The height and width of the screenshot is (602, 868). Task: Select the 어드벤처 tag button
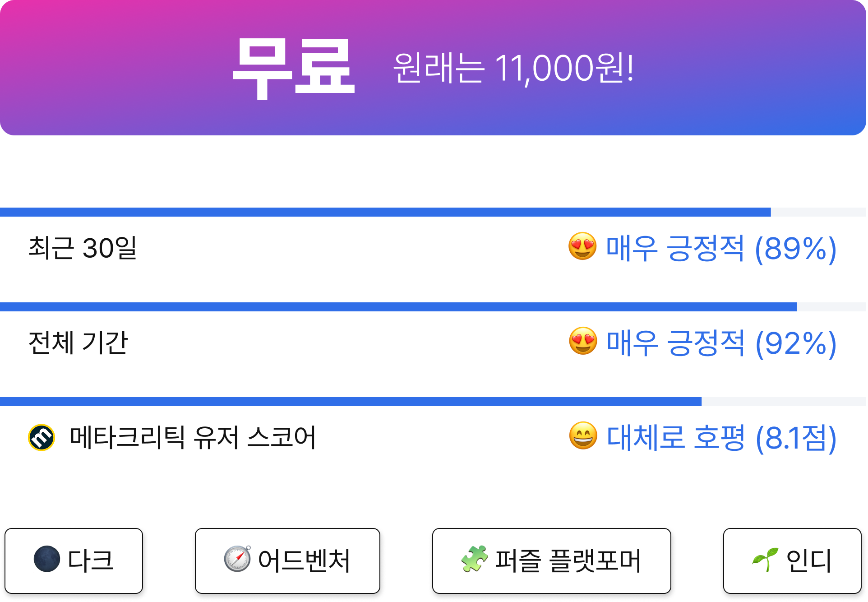point(287,560)
